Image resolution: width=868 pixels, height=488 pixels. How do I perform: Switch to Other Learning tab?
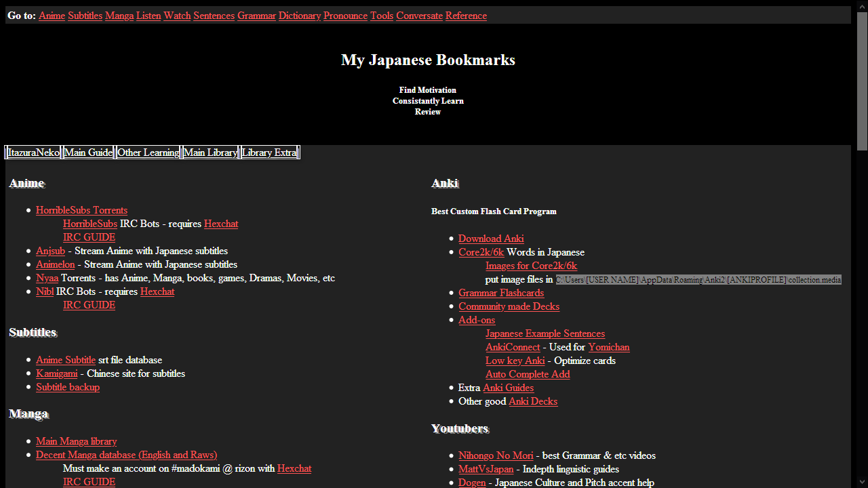148,152
